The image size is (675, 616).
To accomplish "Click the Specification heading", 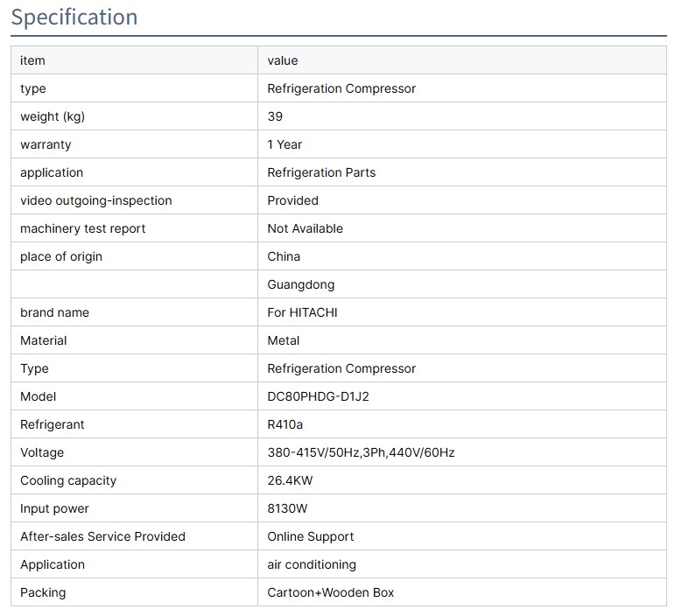I will coord(74,17).
